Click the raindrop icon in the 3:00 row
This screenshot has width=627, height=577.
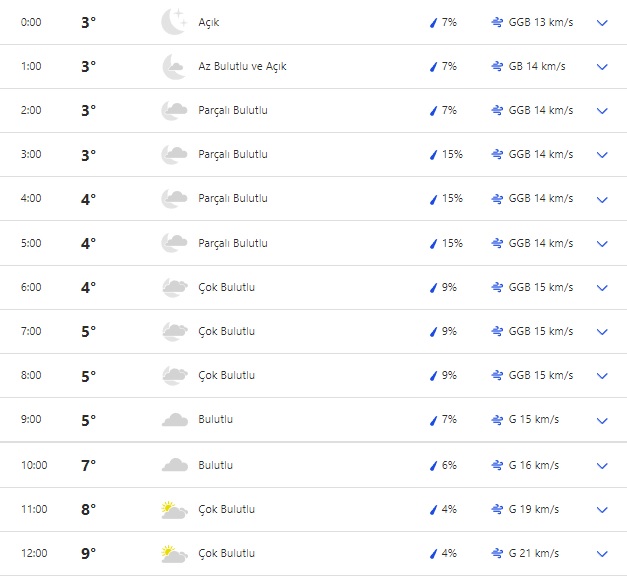pos(433,155)
